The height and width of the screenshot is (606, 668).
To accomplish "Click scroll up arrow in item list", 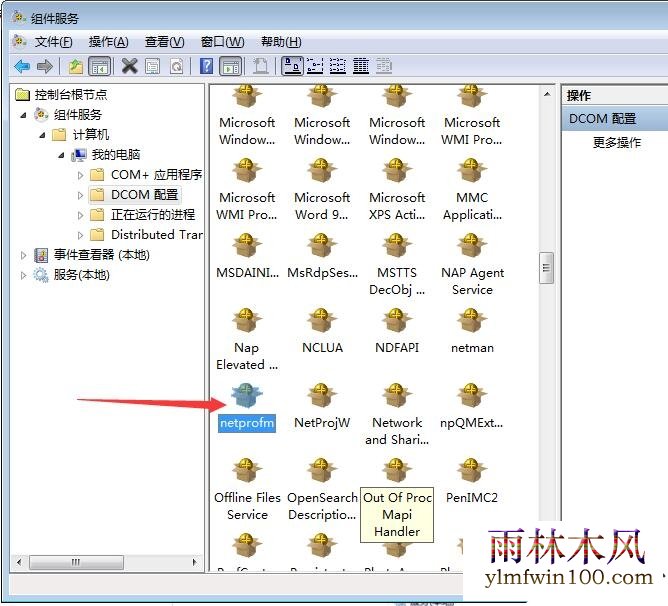I will point(547,94).
